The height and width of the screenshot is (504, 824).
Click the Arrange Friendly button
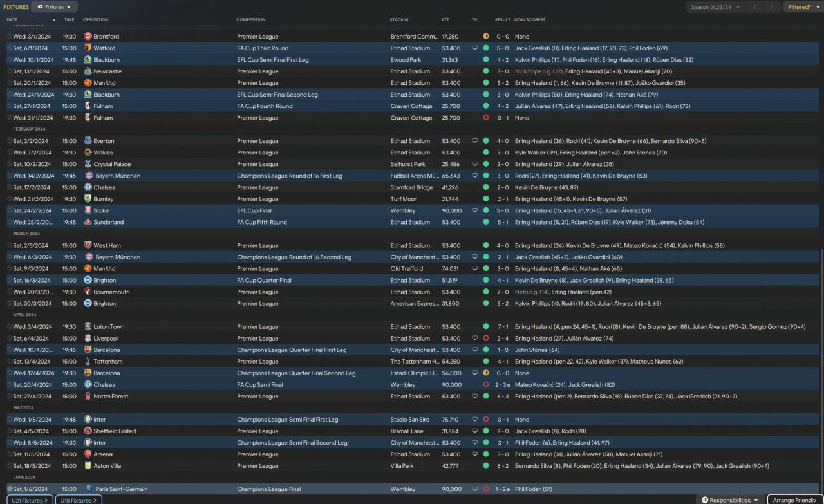pyautogui.click(x=794, y=500)
